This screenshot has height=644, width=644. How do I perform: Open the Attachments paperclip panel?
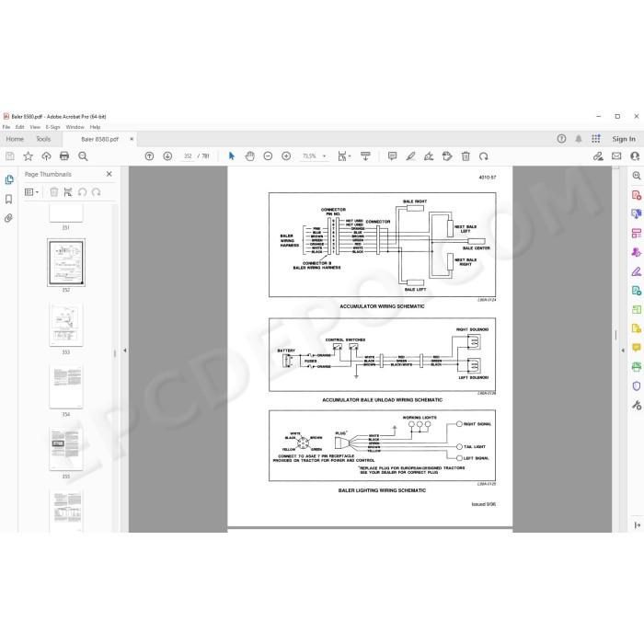(x=8, y=218)
